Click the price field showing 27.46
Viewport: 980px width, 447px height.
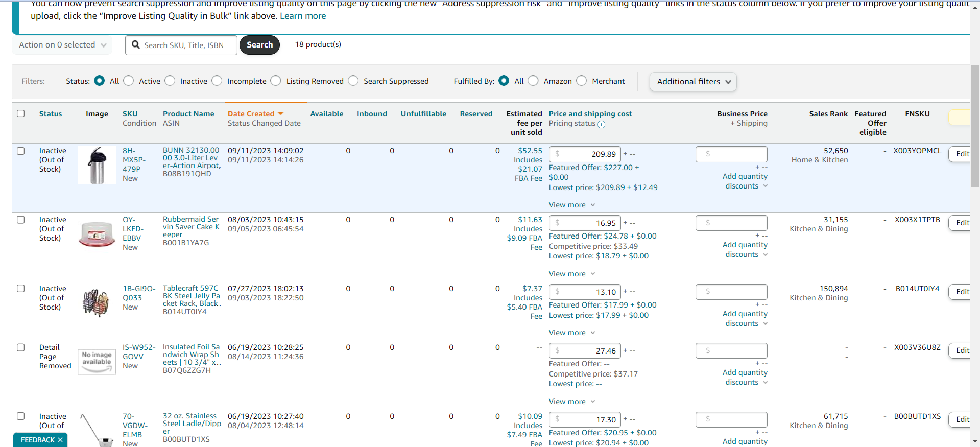point(585,351)
